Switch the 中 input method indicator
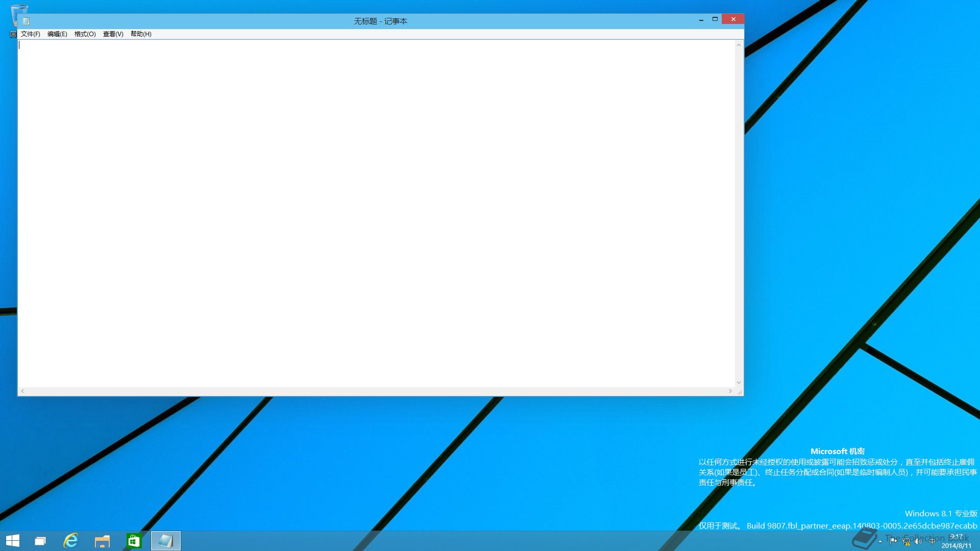Screen dimensions: 980x551 pyautogui.click(x=932, y=541)
